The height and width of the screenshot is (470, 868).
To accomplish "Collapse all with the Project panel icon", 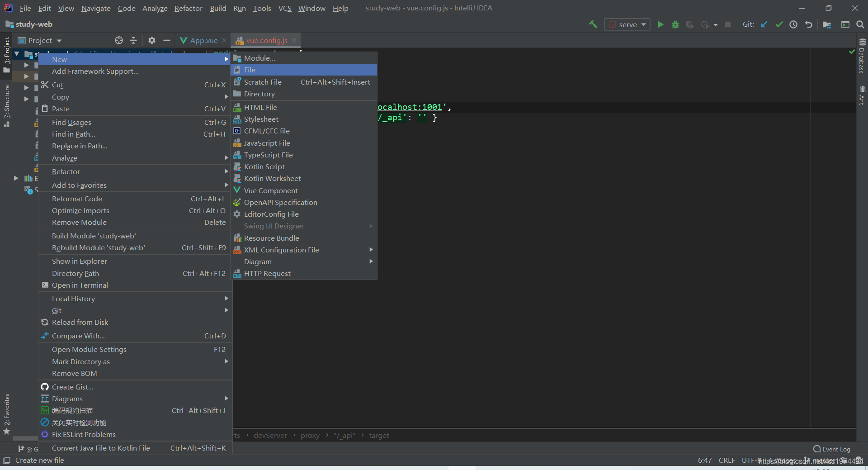I will (x=133, y=40).
